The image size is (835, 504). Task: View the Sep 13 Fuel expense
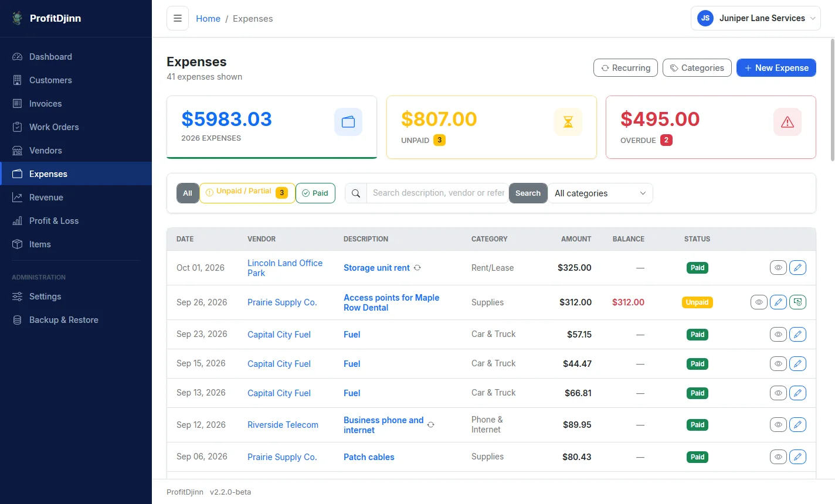(x=778, y=393)
